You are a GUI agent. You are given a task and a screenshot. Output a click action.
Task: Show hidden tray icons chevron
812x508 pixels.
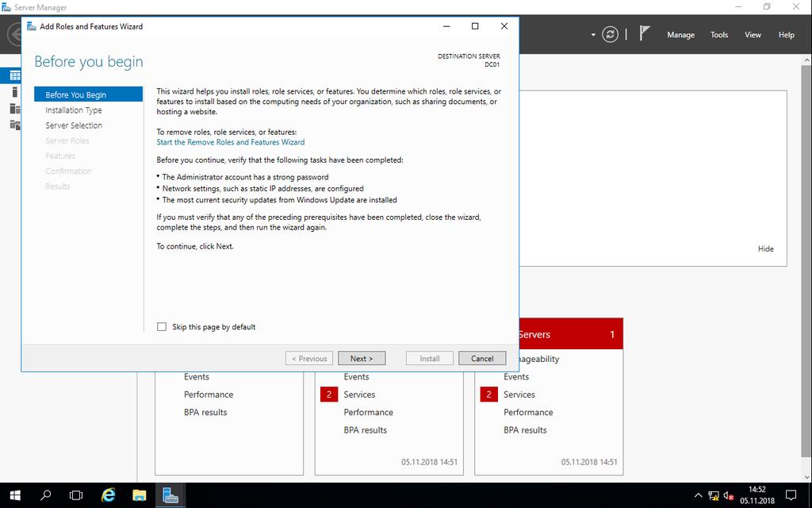pos(698,495)
